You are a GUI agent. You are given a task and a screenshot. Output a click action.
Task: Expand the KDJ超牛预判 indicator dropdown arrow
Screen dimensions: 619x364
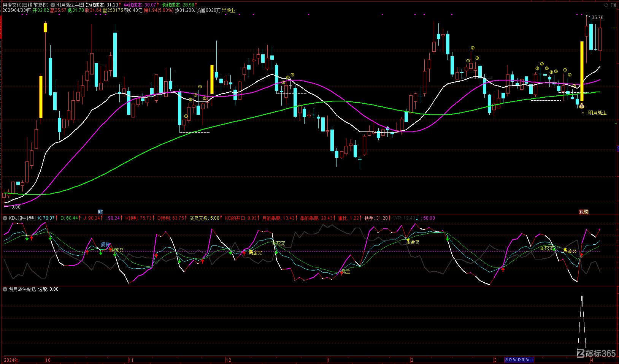click(x=5, y=218)
